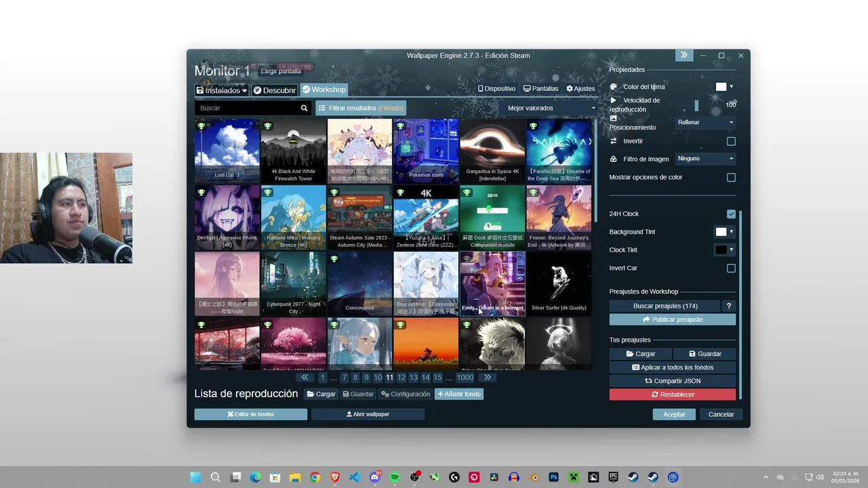Click Buscar preajustes (174) button
868x488 pixels.
tap(665, 306)
